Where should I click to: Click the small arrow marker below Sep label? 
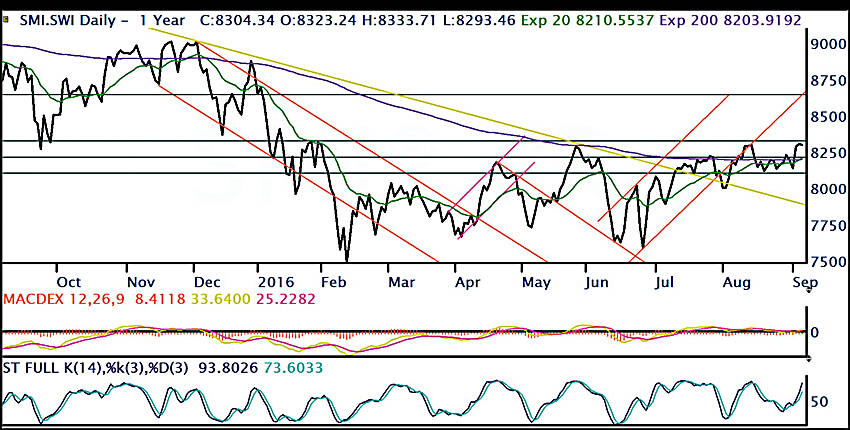click(808, 291)
